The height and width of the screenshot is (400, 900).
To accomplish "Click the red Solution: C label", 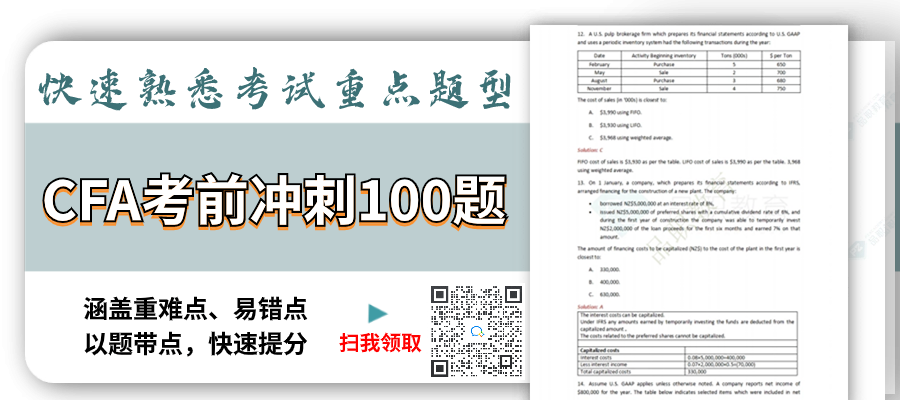I will (594, 149).
